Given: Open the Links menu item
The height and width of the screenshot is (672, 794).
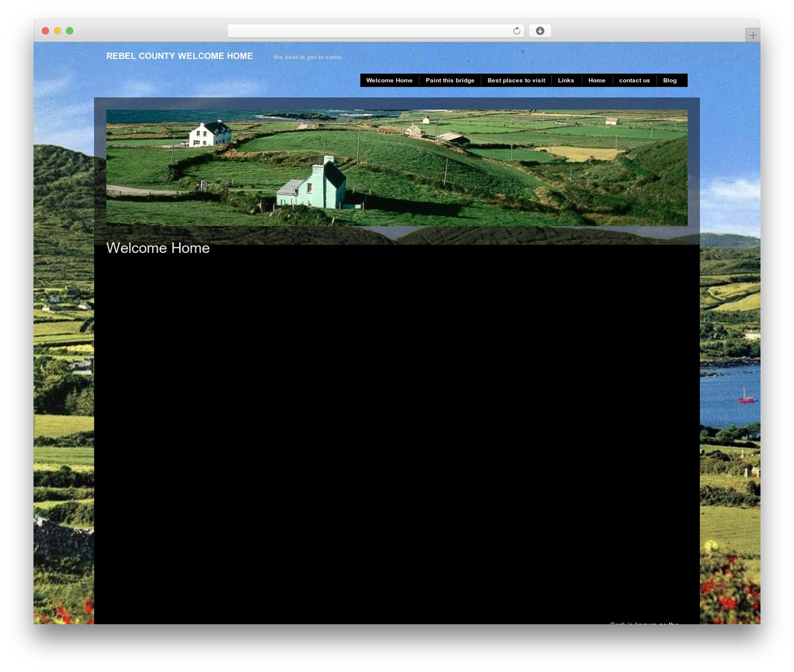Looking at the screenshot, I should pyautogui.click(x=566, y=81).
